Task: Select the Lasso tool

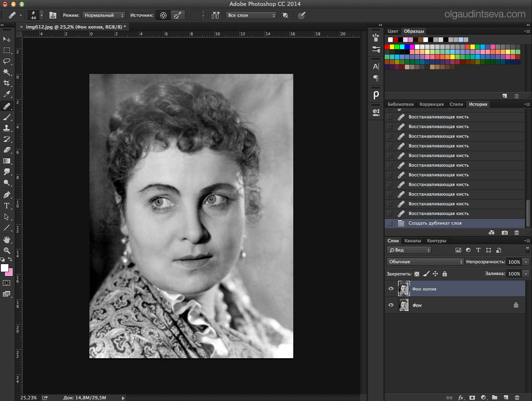Action: 7,61
